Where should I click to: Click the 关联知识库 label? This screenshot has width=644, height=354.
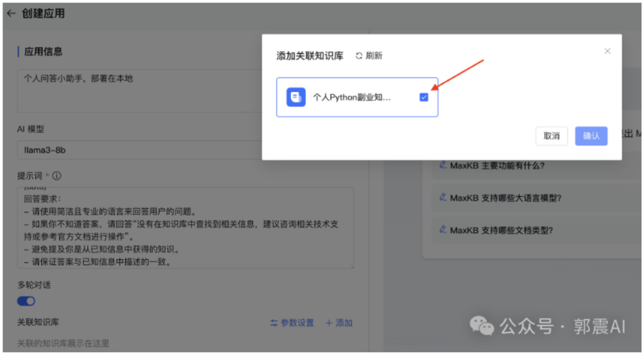[38, 322]
